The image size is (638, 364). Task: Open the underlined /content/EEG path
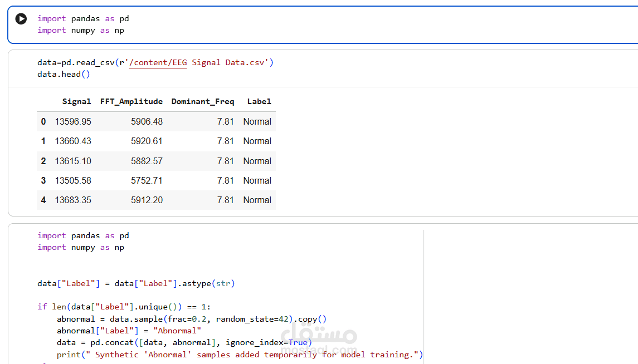point(158,62)
